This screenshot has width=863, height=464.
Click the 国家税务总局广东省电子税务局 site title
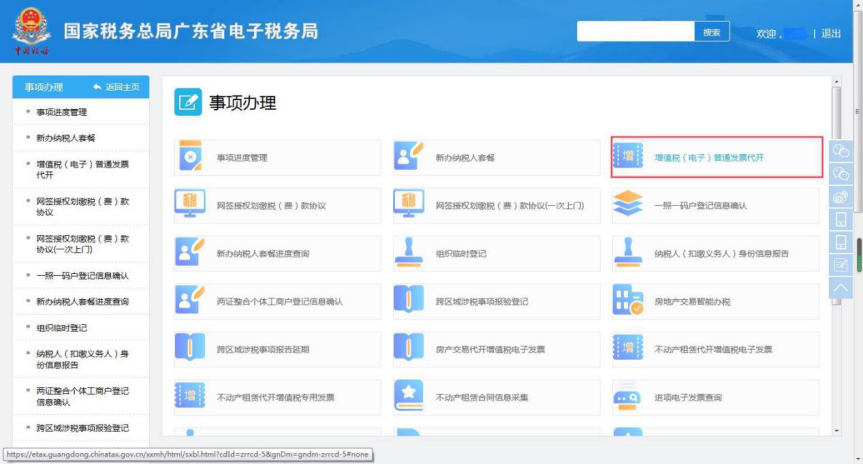[x=190, y=31]
